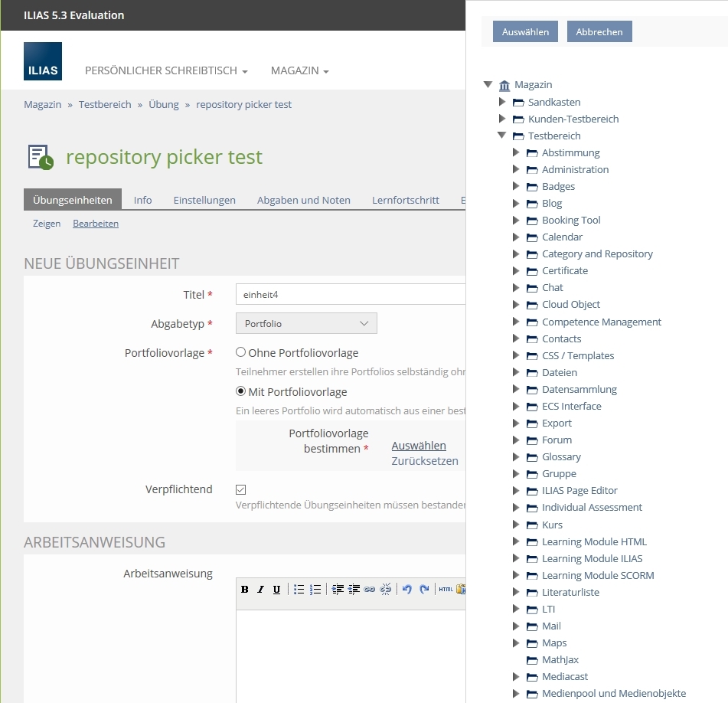
Task: Select the MathJax item in tree
Action: (x=560, y=659)
